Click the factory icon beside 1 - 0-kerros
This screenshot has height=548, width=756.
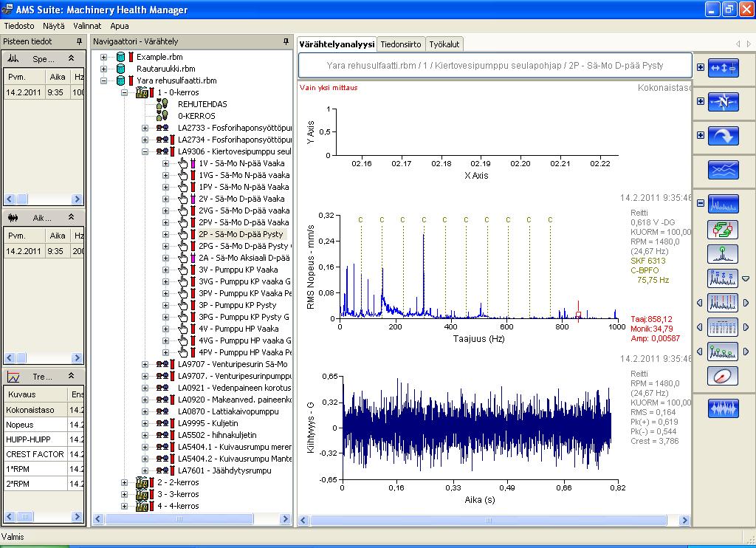[142, 92]
